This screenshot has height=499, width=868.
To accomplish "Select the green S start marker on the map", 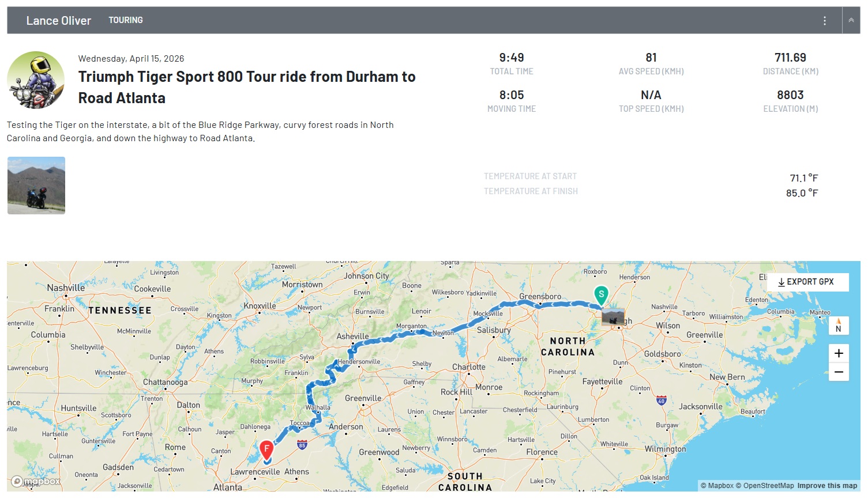I will pyautogui.click(x=601, y=294).
